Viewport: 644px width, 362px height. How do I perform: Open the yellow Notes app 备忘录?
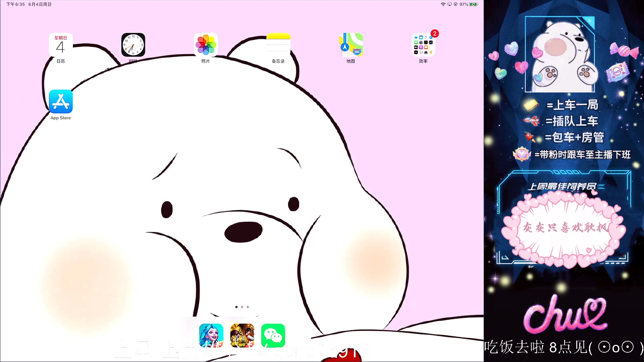click(278, 45)
